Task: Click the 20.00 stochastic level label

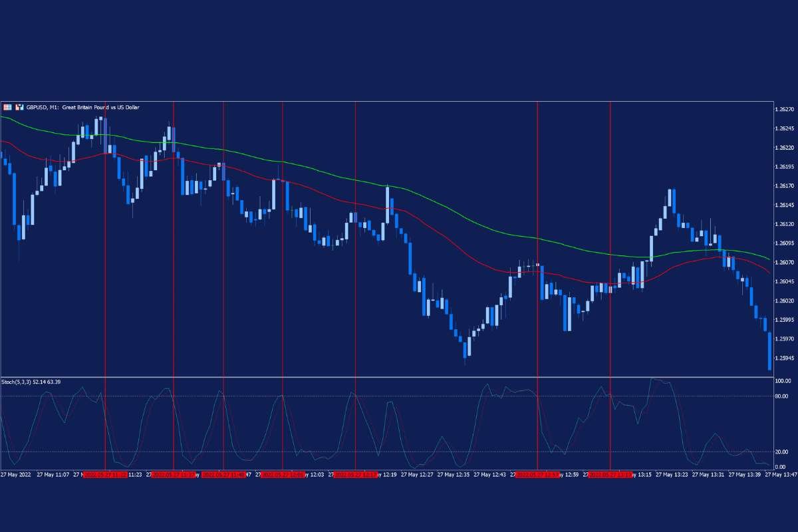Action: (782, 452)
